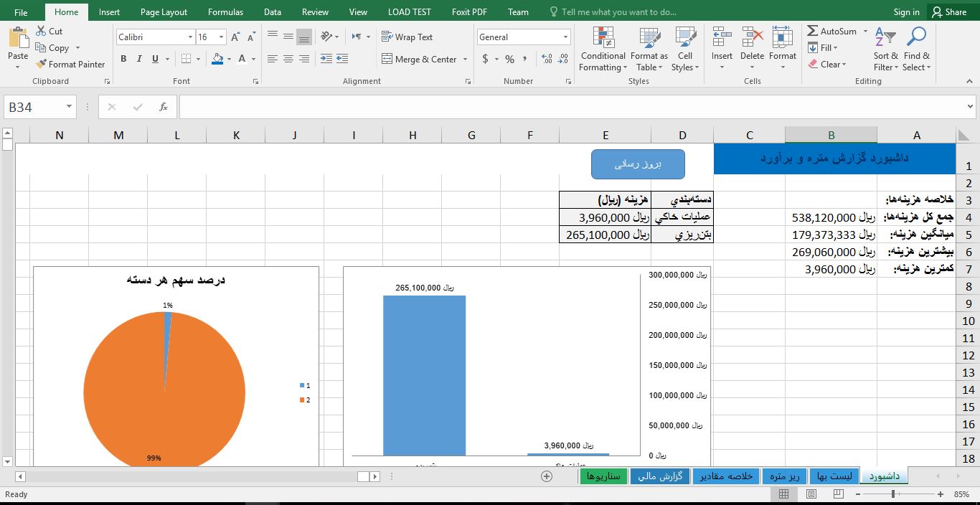Click Merge & Center
The width and height of the screenshot is (980, 505).
tap(419, 59)
